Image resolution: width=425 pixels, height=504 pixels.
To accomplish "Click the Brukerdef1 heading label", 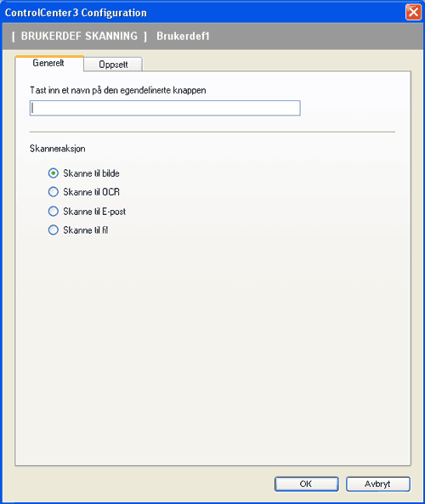I will click(183, 36).
